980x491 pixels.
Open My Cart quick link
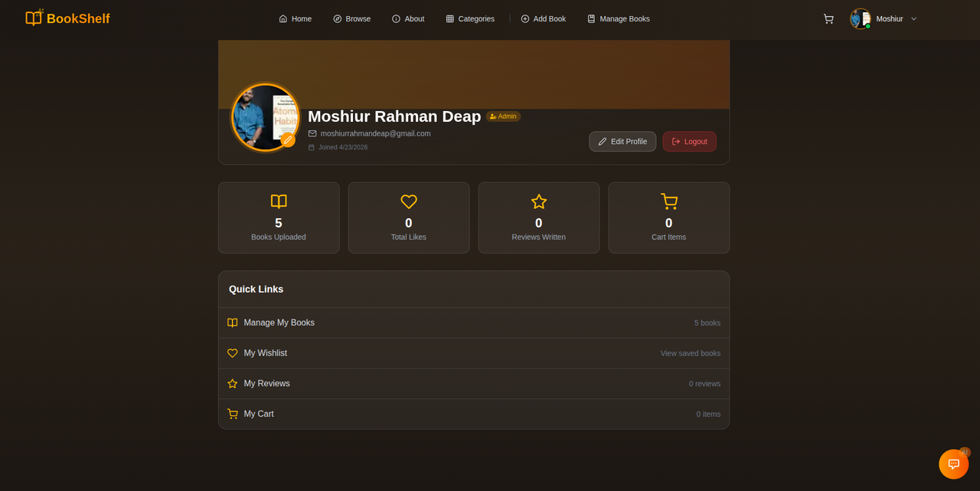(x=474, y=414)
